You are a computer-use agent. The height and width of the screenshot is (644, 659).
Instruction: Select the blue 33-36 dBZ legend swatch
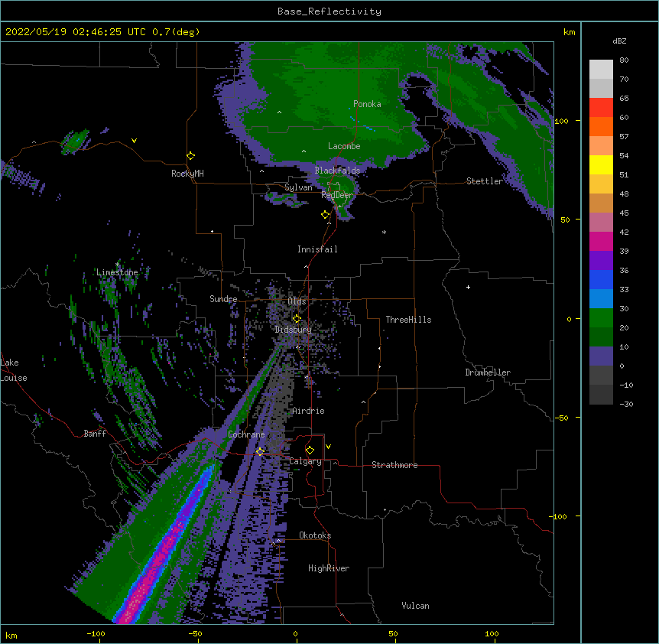[601, 279]
